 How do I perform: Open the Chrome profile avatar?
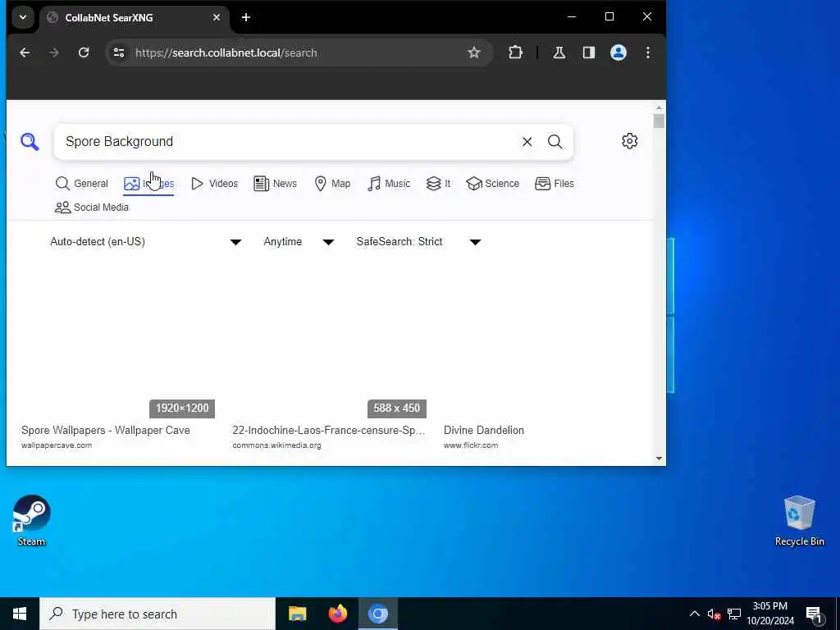pos(619,52)
